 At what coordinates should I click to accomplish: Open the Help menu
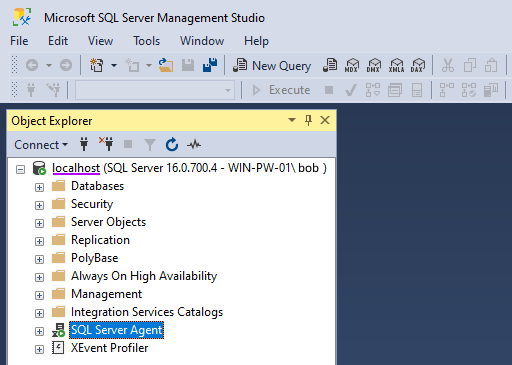[x=256, y=41]
